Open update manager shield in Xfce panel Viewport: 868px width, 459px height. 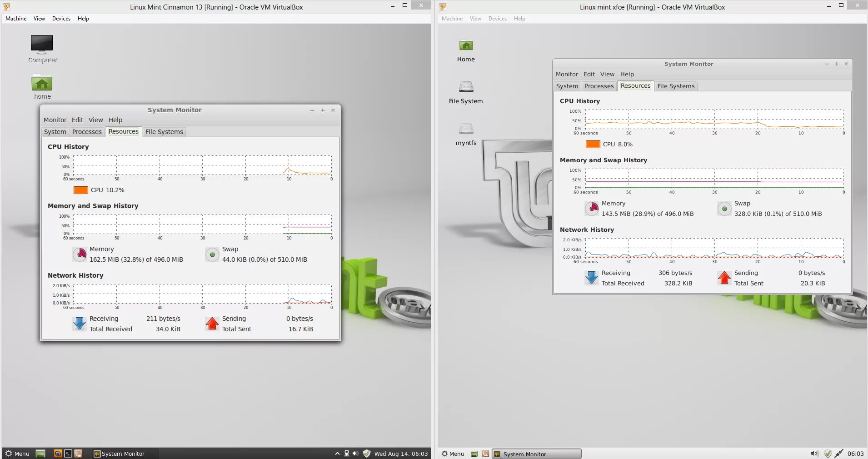point(828,454)
